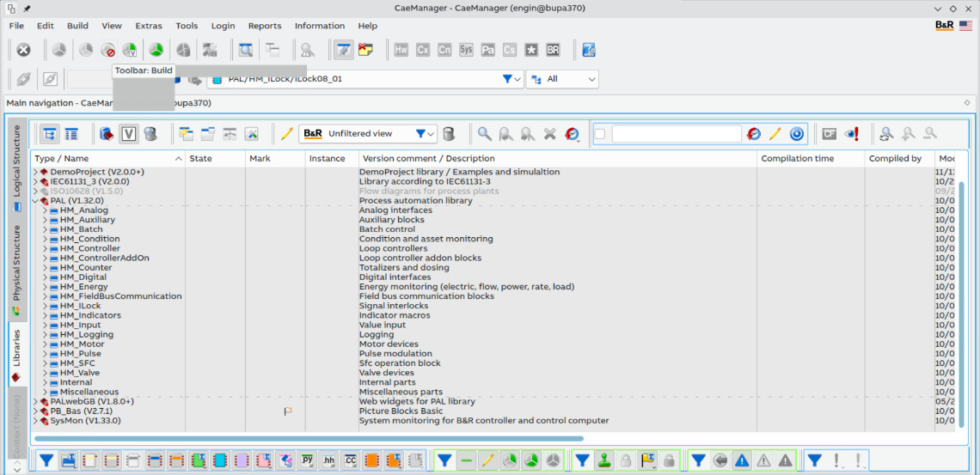Click the py file filter icon
This screenshot has width=980, height=475.
tap(307, 460)
